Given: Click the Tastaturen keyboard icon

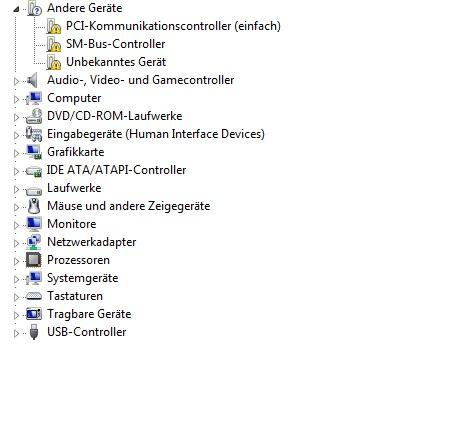Looking at the screenshot, I should pyautogui.click(x=34, y=296).
